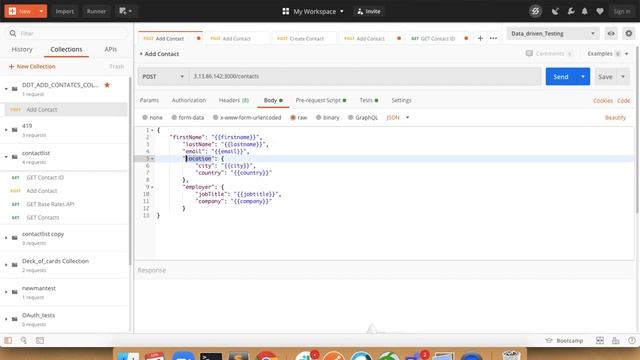Open the request Settings tab
This screenshot has width=640, height=360.
click(402, 100)
